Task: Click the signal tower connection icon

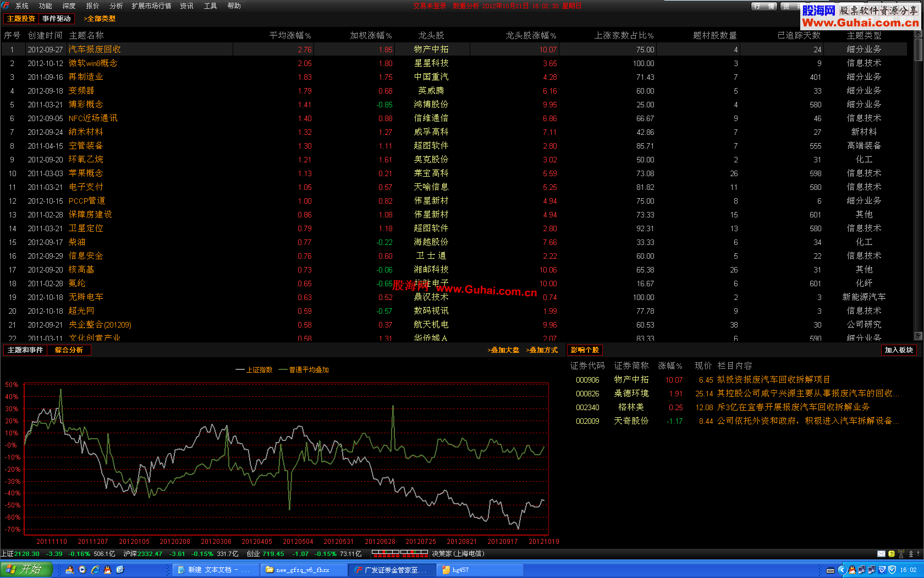Action: (901, 554)
